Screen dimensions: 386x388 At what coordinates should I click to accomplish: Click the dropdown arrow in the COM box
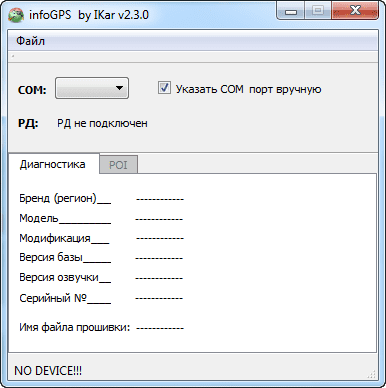click(119, 88)
